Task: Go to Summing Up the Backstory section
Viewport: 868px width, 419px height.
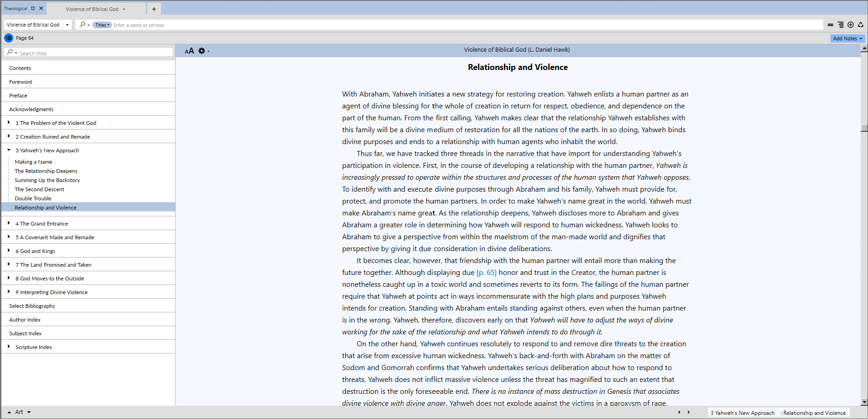Action: click(47, 180)
